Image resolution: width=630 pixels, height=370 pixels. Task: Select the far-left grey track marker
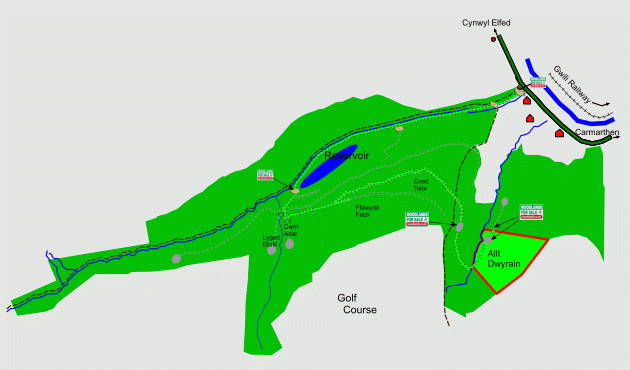176,259
